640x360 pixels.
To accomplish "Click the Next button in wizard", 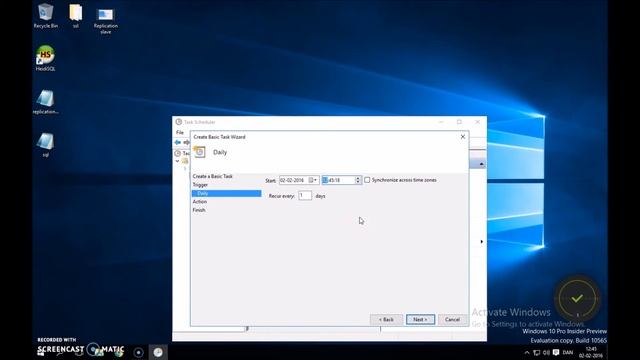I will click(420, 320).
